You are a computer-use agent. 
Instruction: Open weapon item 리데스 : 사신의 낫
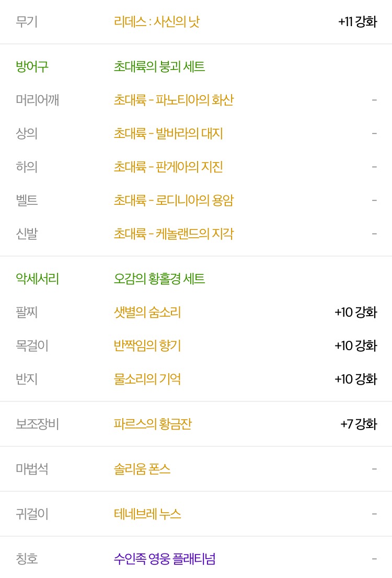157,21
